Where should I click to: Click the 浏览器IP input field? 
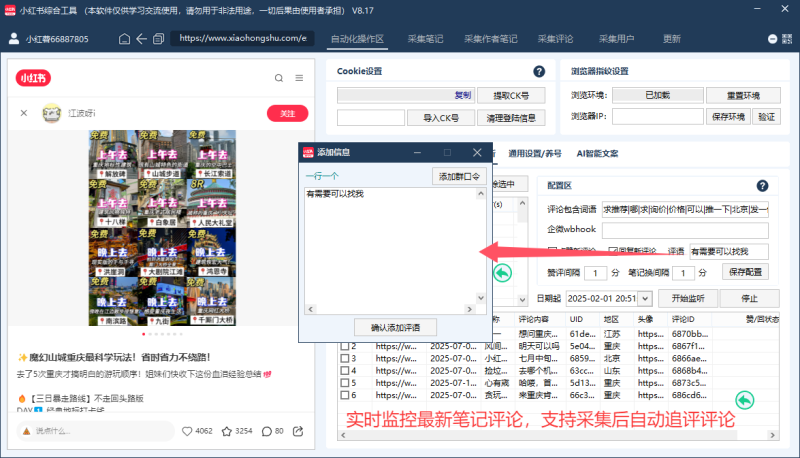click(658, 117)
